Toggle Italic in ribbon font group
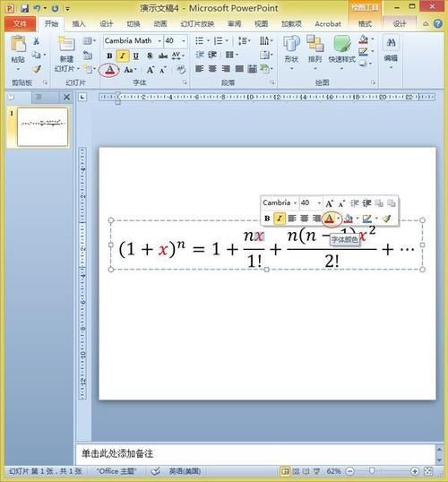The image size is (448, 482). [123, 56]
